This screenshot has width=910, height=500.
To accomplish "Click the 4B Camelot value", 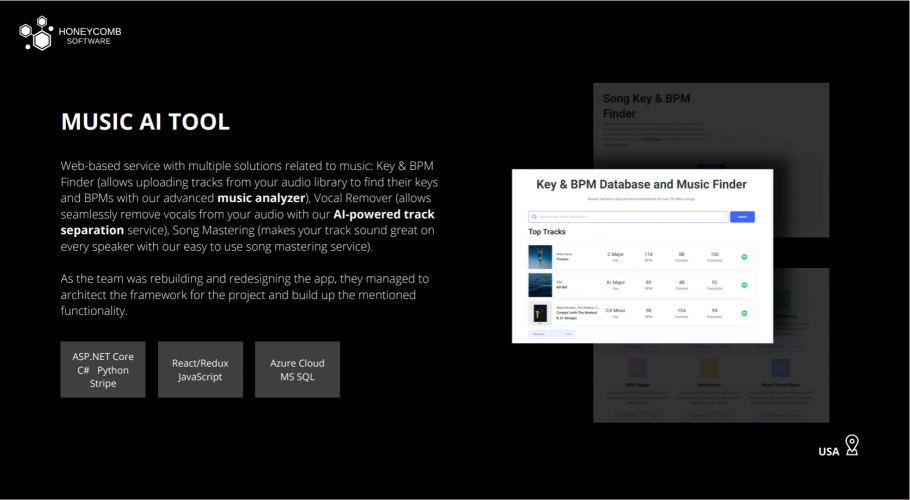I will pos(681,282).
